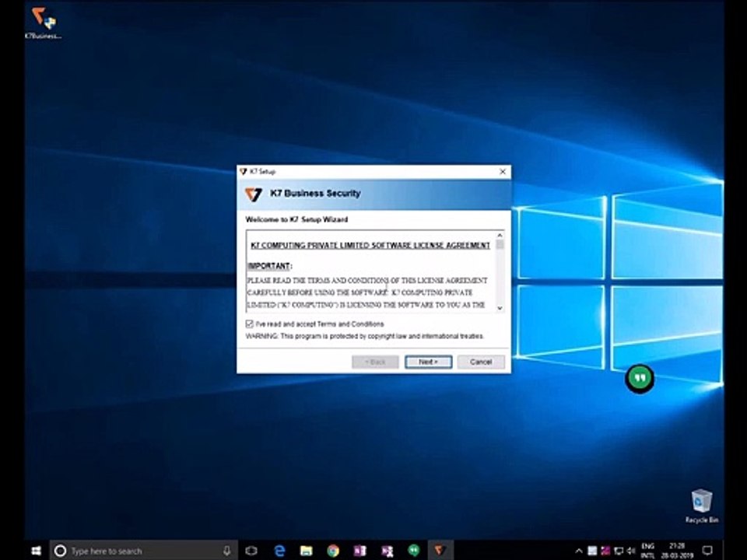Click the ENG INTL language indicator
The image size is (747, 560).
(647, 551)
